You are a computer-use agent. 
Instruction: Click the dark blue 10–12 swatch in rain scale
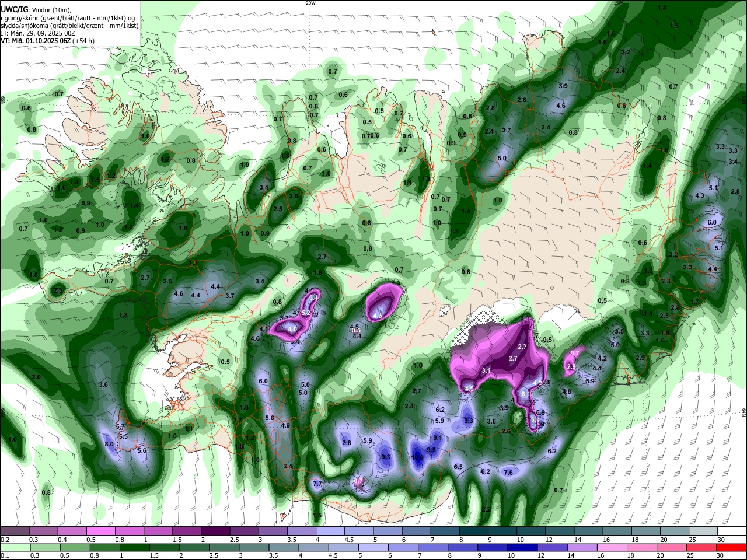[521, 547]
